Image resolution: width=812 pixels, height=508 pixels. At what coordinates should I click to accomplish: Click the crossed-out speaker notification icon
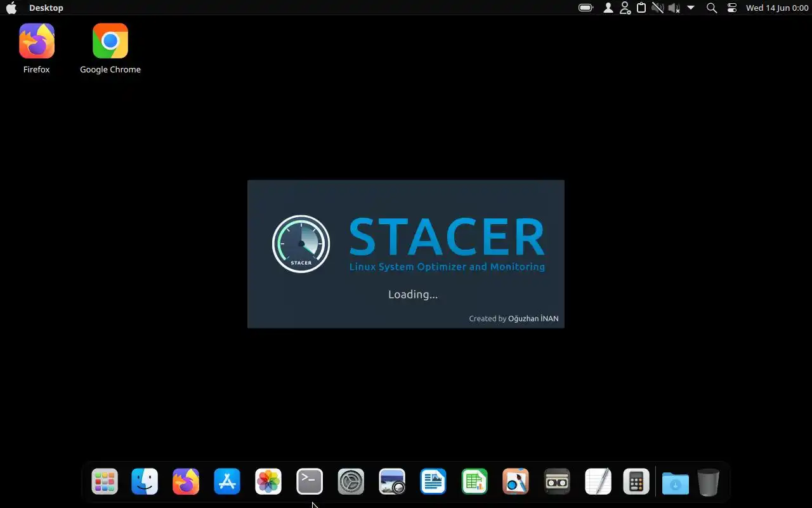click(658, 8)
